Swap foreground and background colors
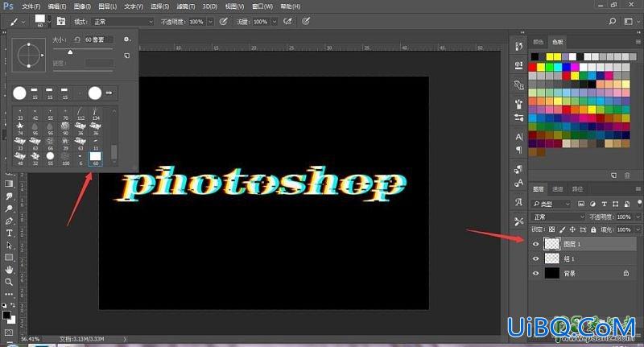The image size is (644, 347). point(13,305)
